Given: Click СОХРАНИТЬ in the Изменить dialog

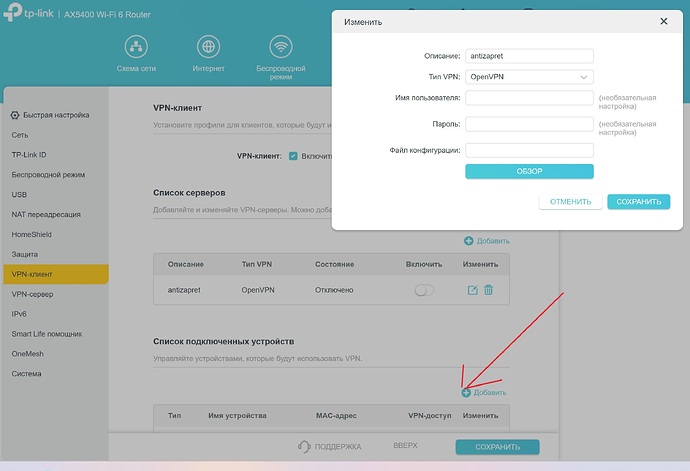Looking at the screenshot, I should coord(638,201).
